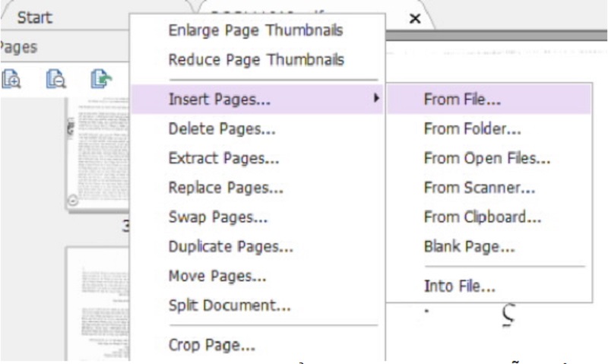The width and height of the screenshot is (608, 364).
Task: Click the enlarge page thumbnails icon
Action: (13, 78)
